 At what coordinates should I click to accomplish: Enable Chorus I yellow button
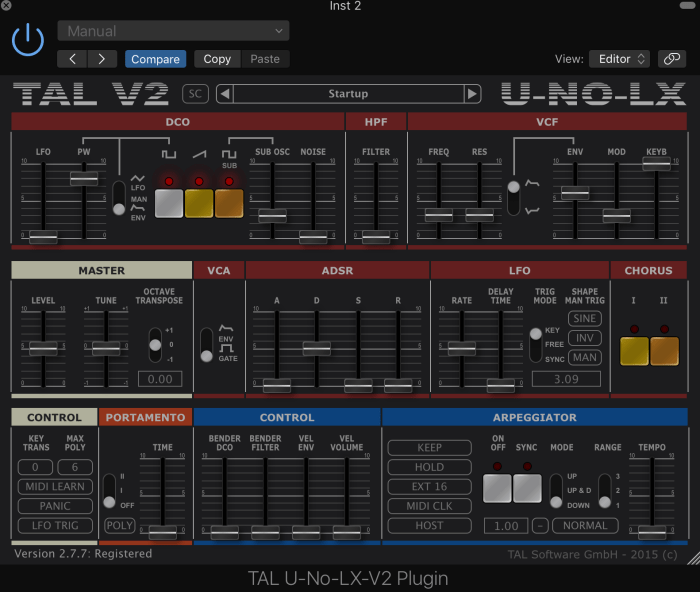click(634, 351)
